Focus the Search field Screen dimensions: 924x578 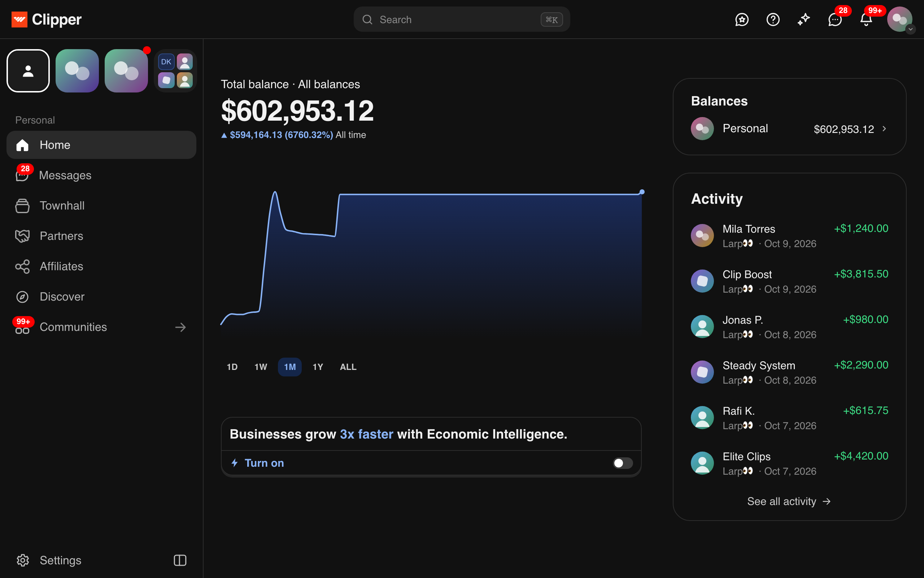point(462,20)
